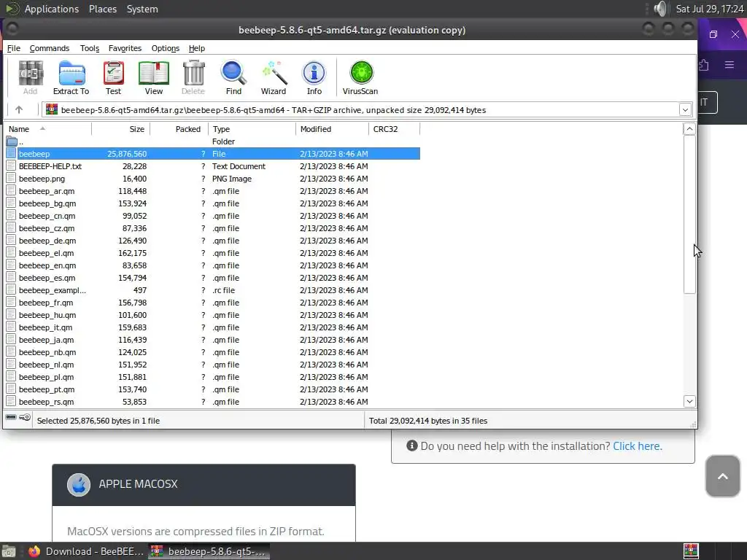
Task: Open the Tools menu
Action: (90, 48)
